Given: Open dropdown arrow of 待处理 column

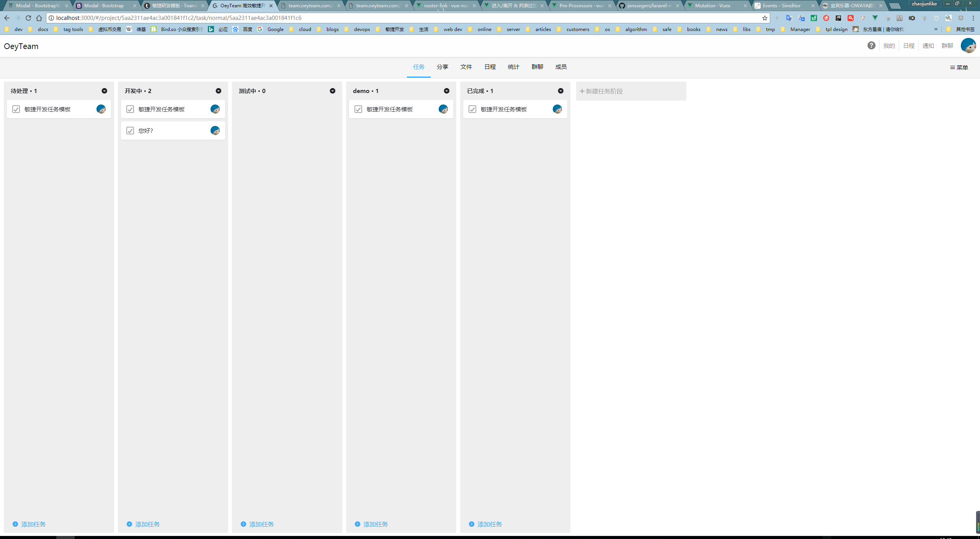Looking at the screenshot, I should [104, 91].
